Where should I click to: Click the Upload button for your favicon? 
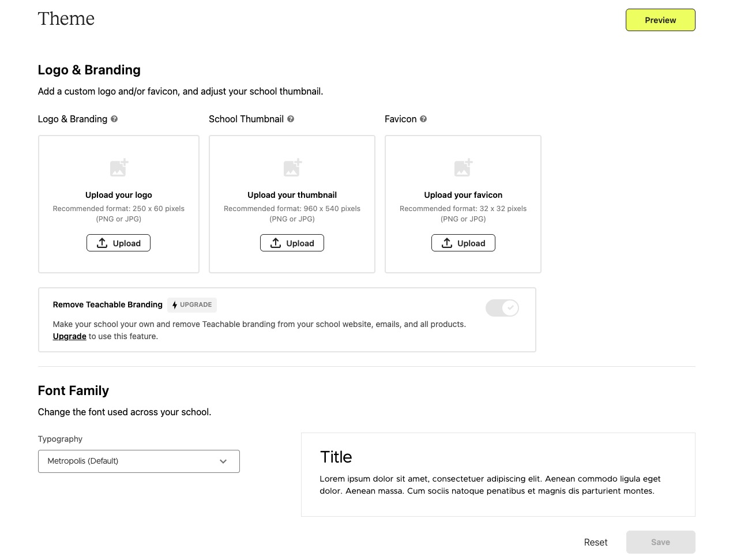click(x=463, y=243)
